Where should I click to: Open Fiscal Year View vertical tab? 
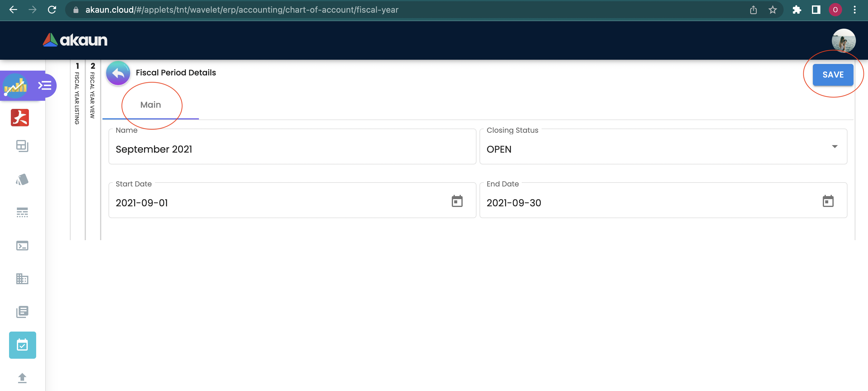pyautogui.click(x=93, y=91)
